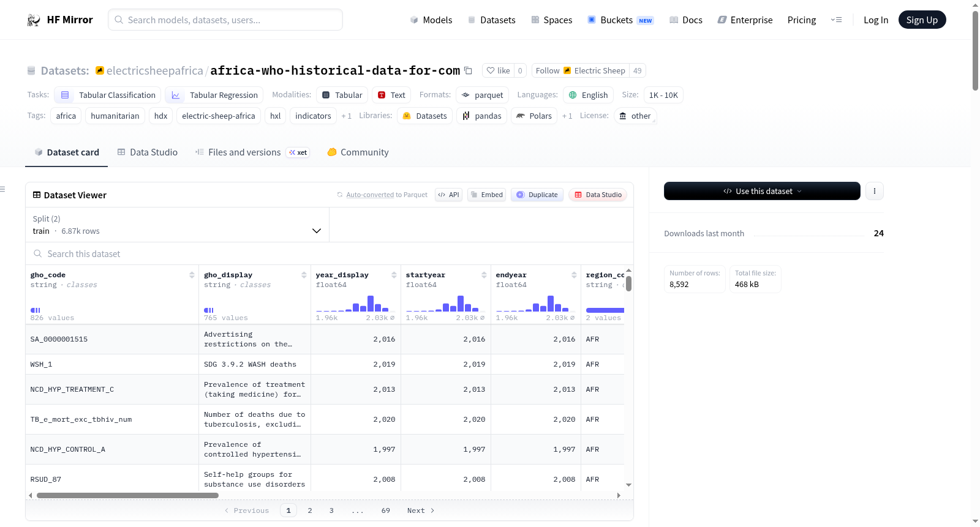Select the Datasets library tag
This screenshot has height=527, width=980.
(424, 116)
